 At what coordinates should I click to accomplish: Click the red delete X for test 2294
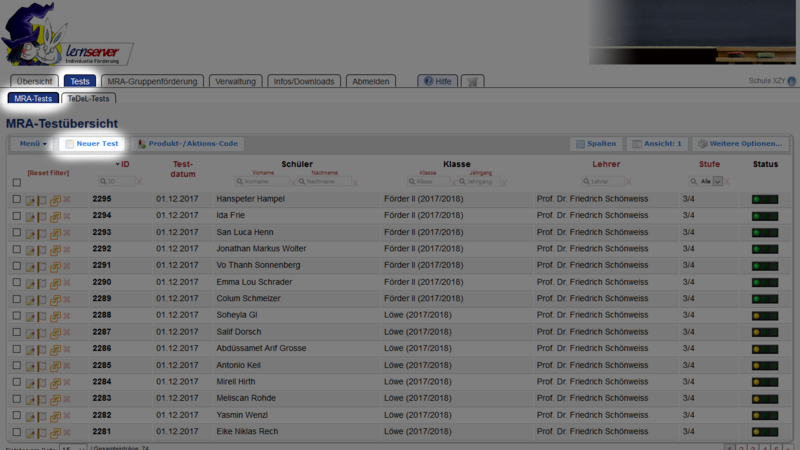pos(67,216)
